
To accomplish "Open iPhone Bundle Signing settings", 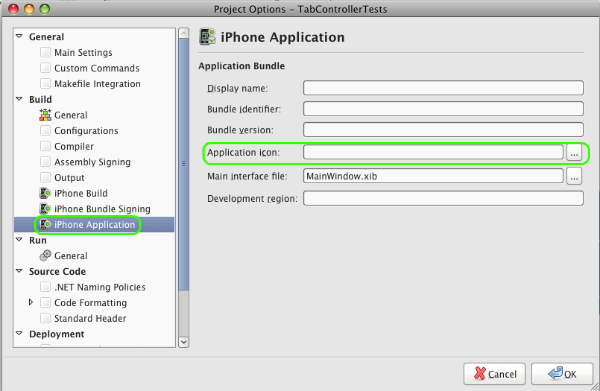I will (102, 209).
